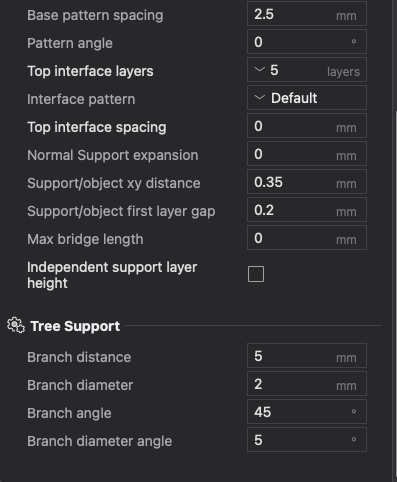Select the Pattern angle value field
397x482 pixels.
[x=307, y=42]
